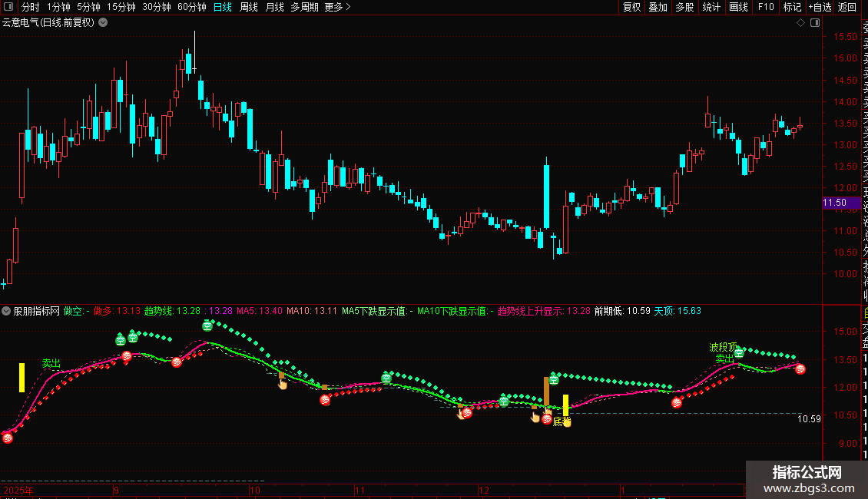Viewport: 868px width, 499px height.
Task: Expand the 云意电气 chart title dropdown
Action: coord(103,23)
